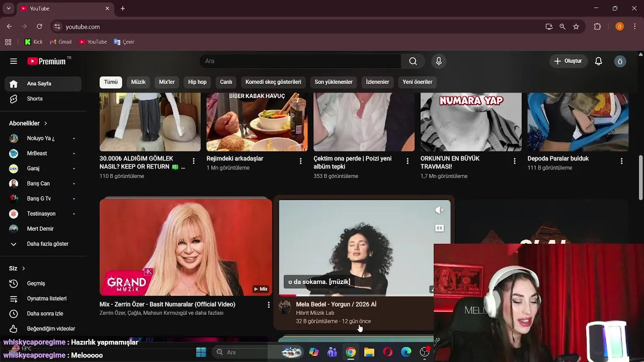Open the MrBeast subscription

[43, 153]
